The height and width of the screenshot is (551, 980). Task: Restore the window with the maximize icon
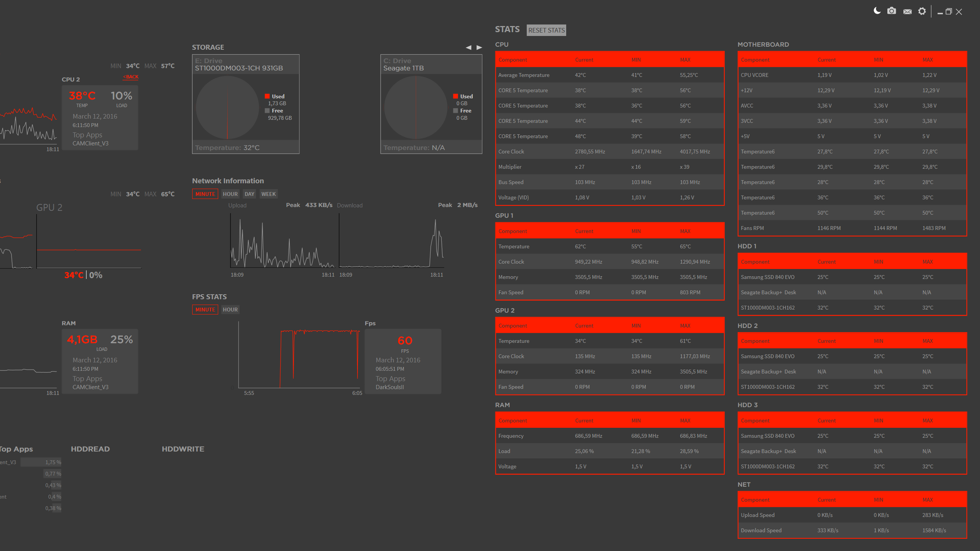click(949, 11)
